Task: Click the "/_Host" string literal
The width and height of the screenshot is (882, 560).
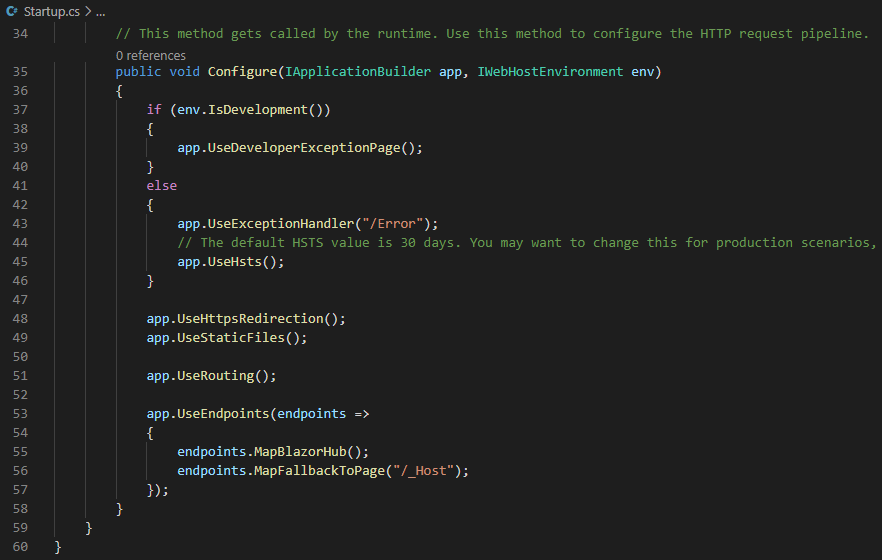Action: coord(423,471)
